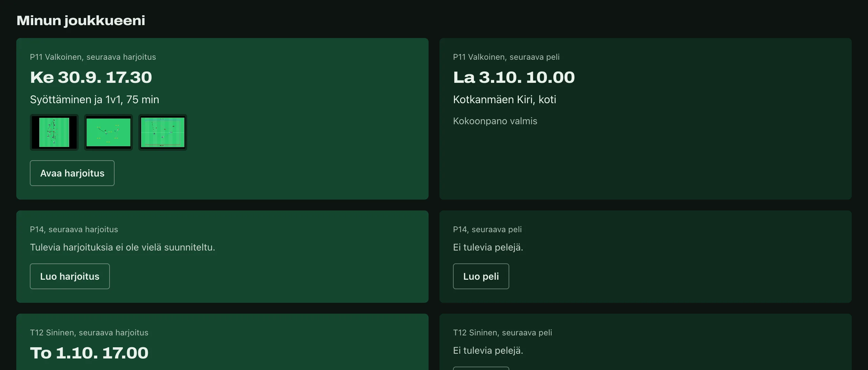
Task: Click the Luo harjoitus button for P14
Action: click(x=70, y=276)
